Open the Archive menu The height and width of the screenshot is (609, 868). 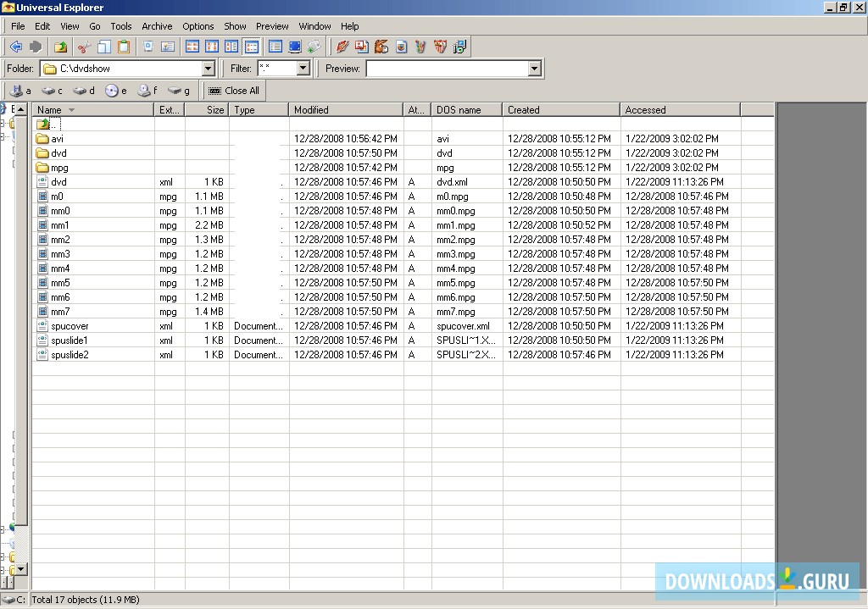pyautogui.click(x=157, y=26)
